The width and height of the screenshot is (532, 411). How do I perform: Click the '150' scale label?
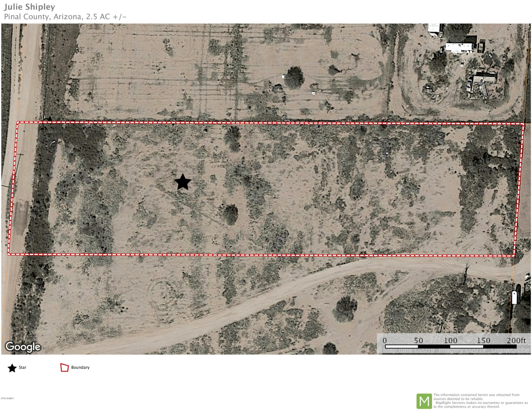483,340
